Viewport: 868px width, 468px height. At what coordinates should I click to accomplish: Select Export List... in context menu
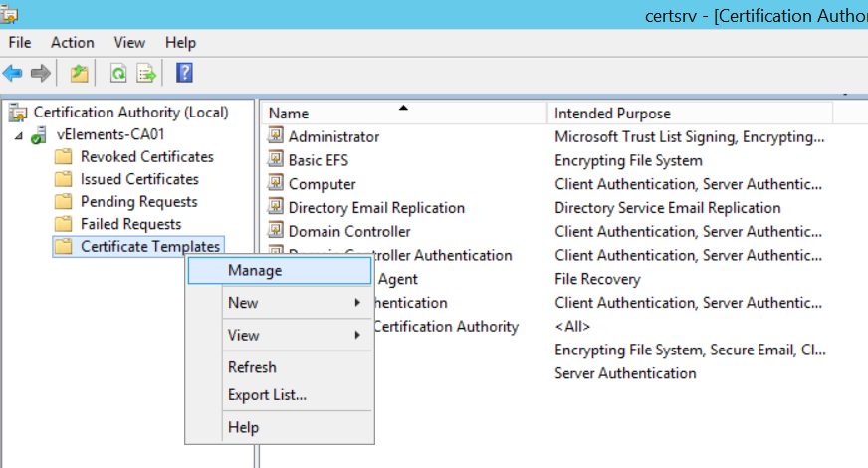267,395
